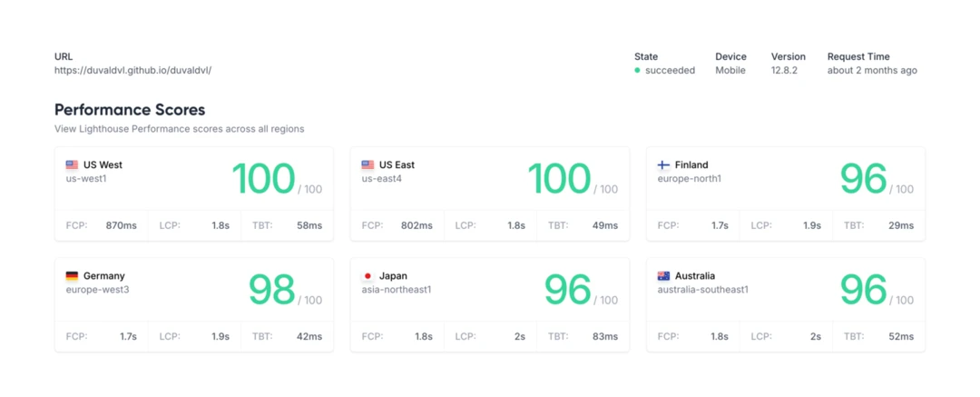Viewport: 980px width, 397px height.
Task: Click the US flag icon for US West
Action: pos(72,165)
